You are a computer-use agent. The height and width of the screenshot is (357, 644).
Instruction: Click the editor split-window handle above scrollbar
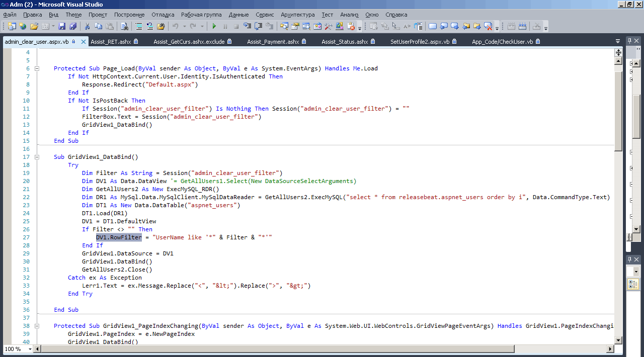coord(618,52)
